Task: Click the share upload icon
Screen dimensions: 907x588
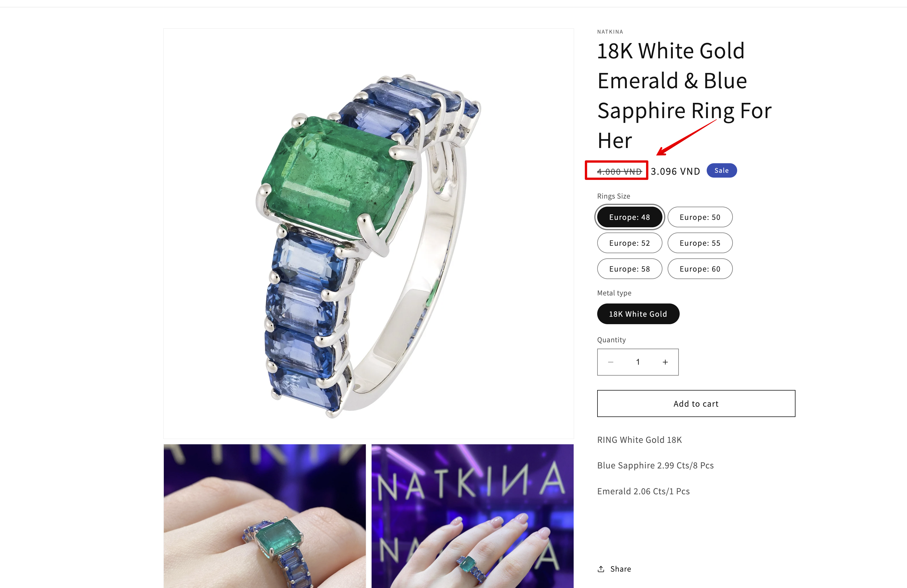Action: [x=601, y=569]
